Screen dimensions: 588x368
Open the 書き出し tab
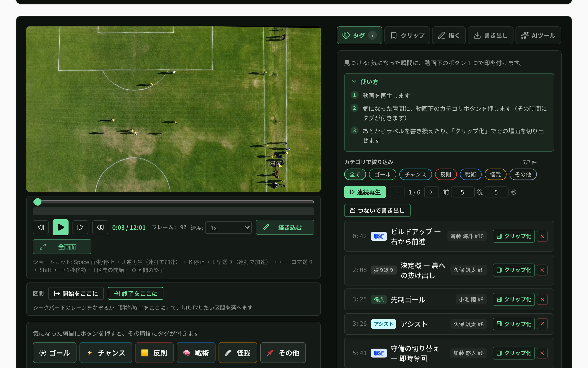click(490, 35)
